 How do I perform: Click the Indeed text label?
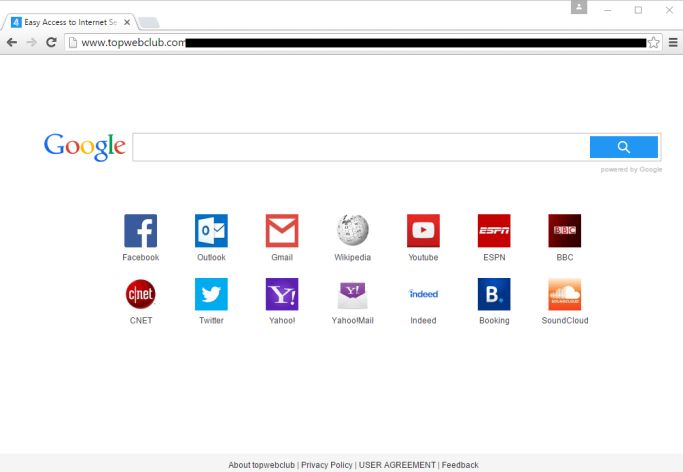coord(423,320)
